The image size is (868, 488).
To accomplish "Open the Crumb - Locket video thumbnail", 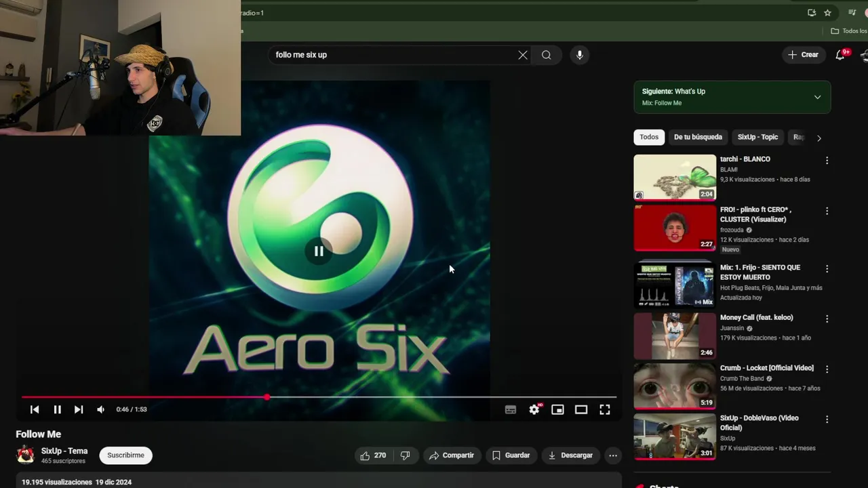I will coord(675,386).
